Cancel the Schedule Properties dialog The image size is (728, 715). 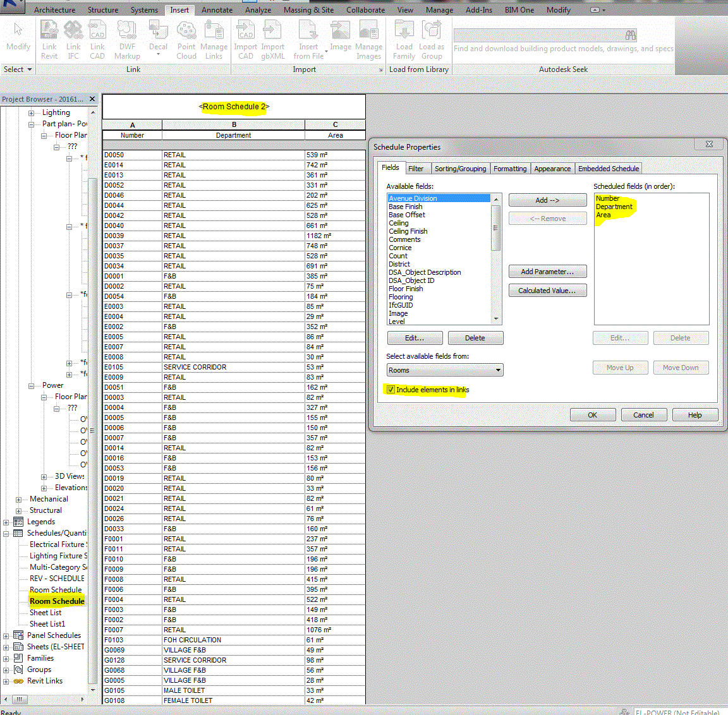pyautogui.click(x=643, y=415)
